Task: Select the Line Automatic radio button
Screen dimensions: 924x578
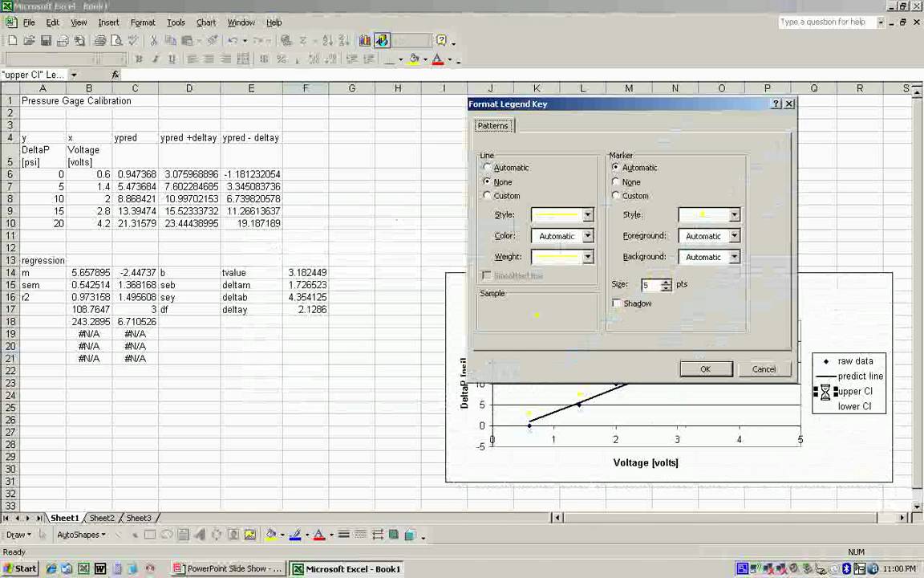Action: (x=487, y=168)
